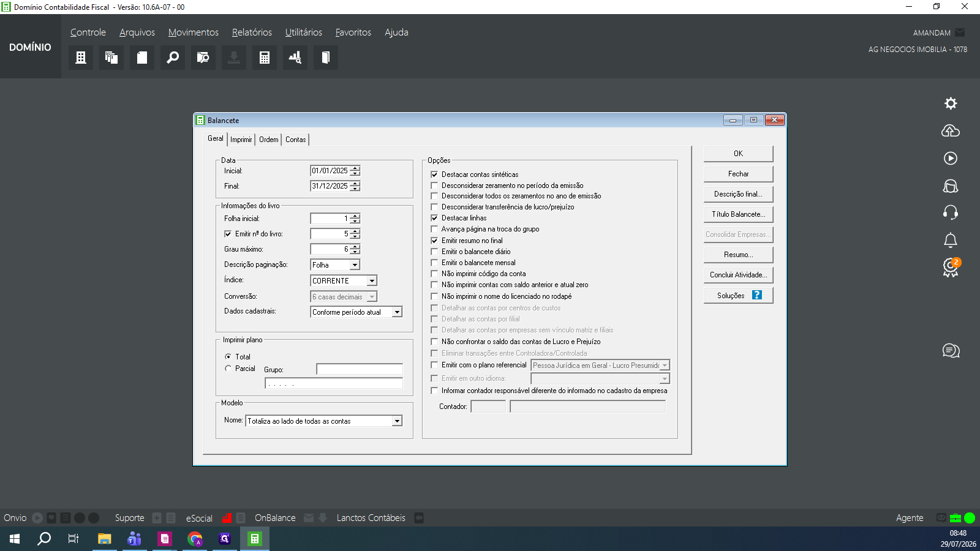Toggle Destacar linhas checkbox

click(435, 218)
